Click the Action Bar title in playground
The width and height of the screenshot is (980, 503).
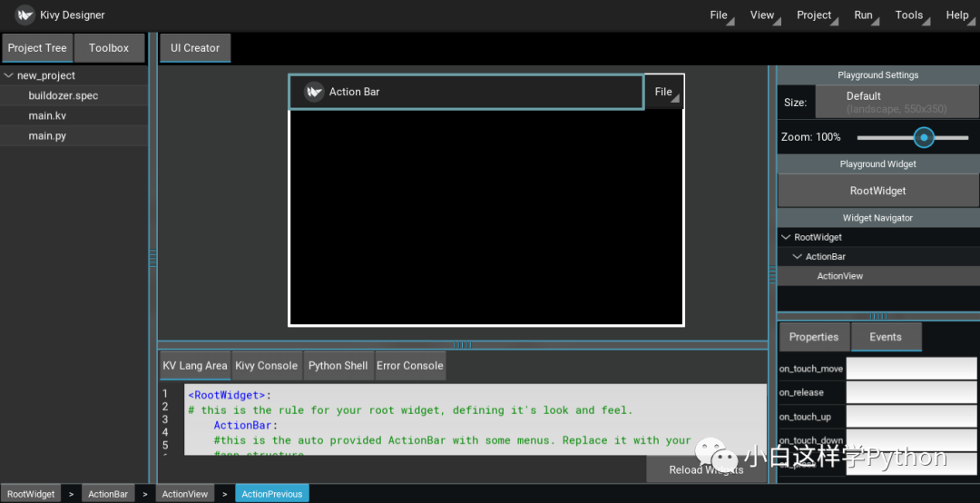355,92
